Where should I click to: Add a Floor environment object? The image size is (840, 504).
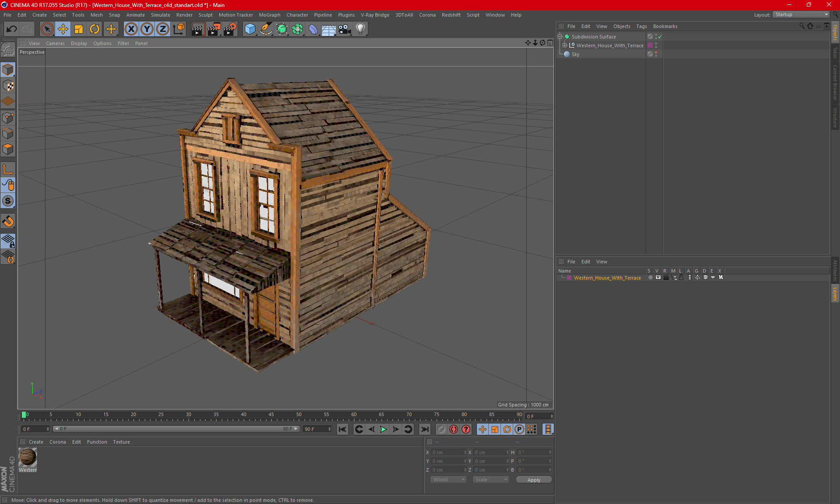click(x=329, y=29)
